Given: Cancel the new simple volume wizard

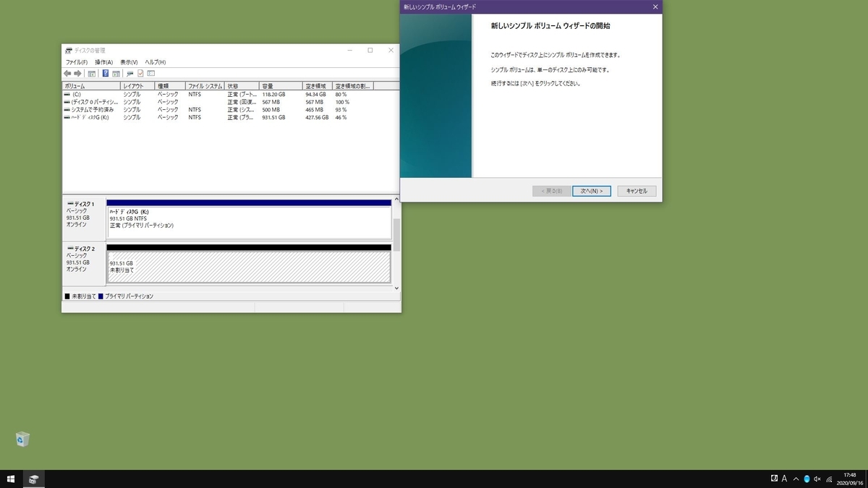Looking at the screenshot, I should pos(637,191).
